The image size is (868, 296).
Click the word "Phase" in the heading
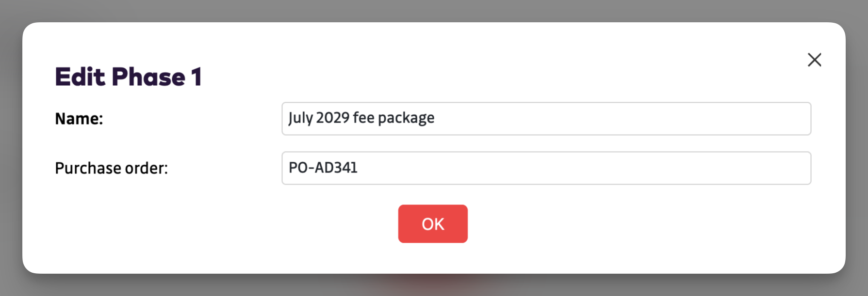pyautogui.click(x=148, y=77)
